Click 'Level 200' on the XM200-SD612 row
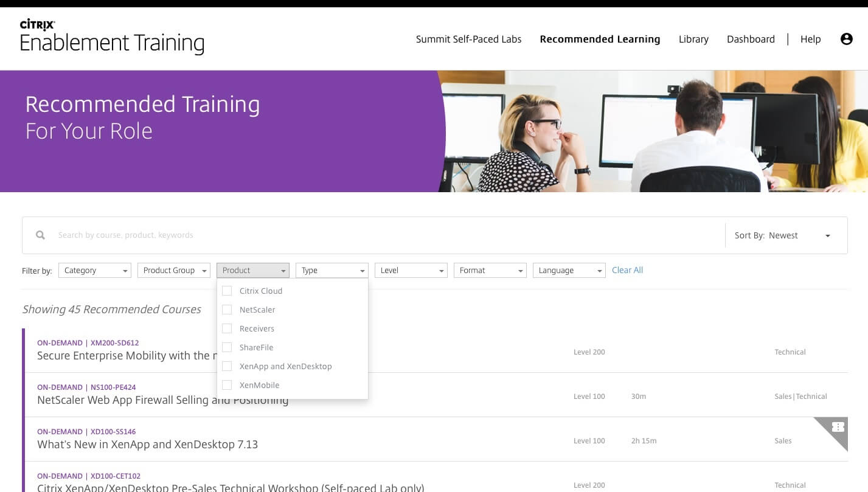 (589, 352)
